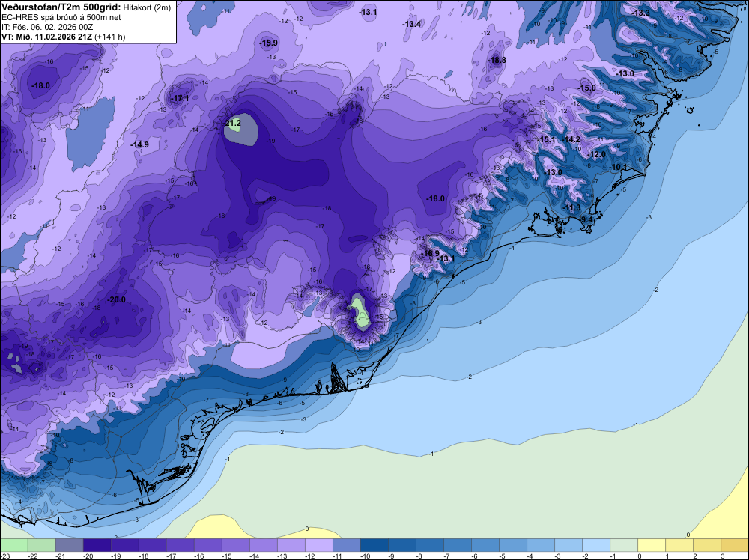The height and width of the screenshot is (560, 749).
Task: Select the EC-HRES spá brúuð header line
Action: [x=61, y=17]
